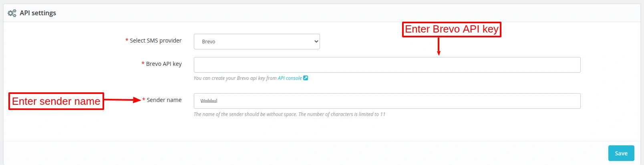Click the sender name character limit hint text
Image resolution: width=644 pixels, height=165 pixels.
[x=289, y=114]
